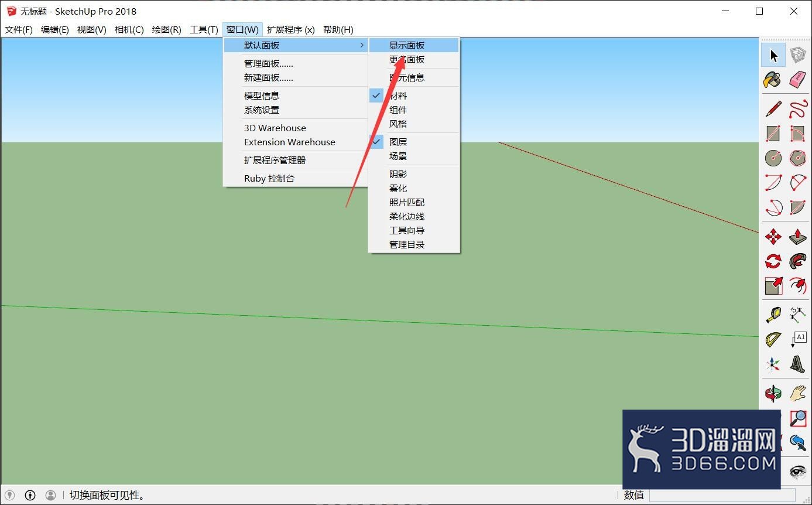This screenshot has height=505, width=812.
Task: Select the arrow Select tool
Action: [773, 55]
